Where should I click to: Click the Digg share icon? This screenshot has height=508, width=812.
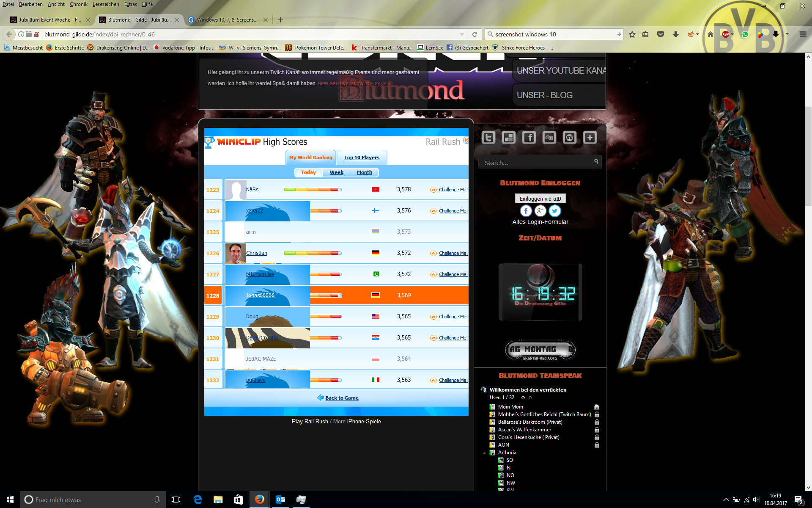point(549,138)
